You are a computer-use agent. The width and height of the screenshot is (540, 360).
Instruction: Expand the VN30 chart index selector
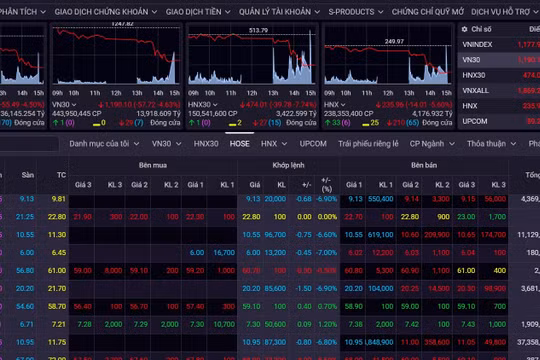click(64, 104)
